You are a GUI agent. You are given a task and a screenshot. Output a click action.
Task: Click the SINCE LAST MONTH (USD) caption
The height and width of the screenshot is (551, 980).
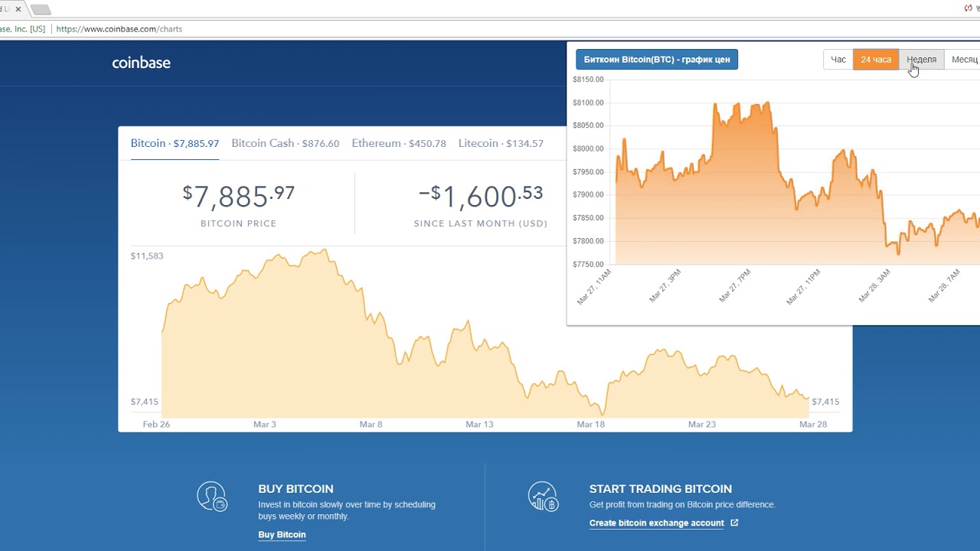(x=481, y=223)
